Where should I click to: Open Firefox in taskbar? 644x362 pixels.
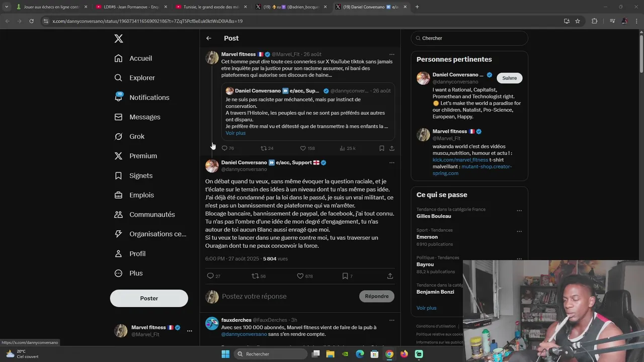[404, 354]
